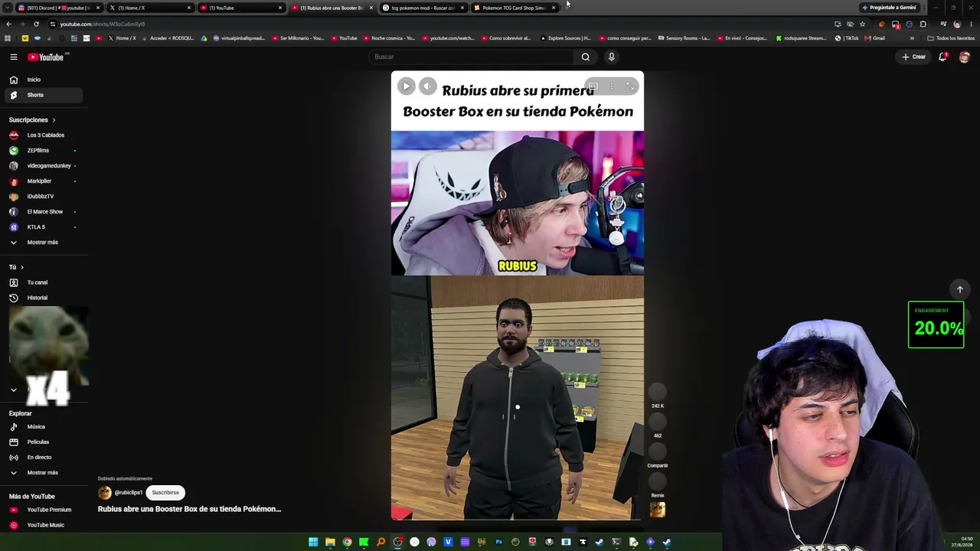This screenshot has width=980, height=551.
Task: Expand the Tú section
Action: tap(16, 267)
